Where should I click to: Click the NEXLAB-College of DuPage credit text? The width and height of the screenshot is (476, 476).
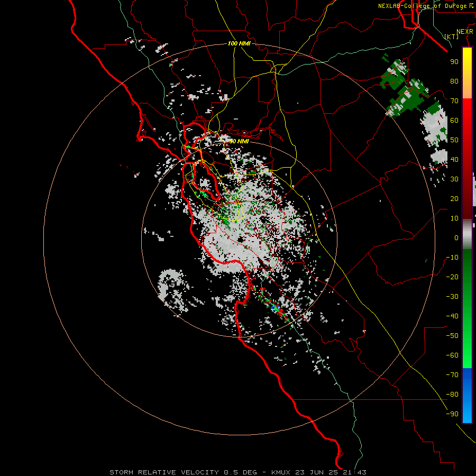pyautogui.click(x=427, y=6)
